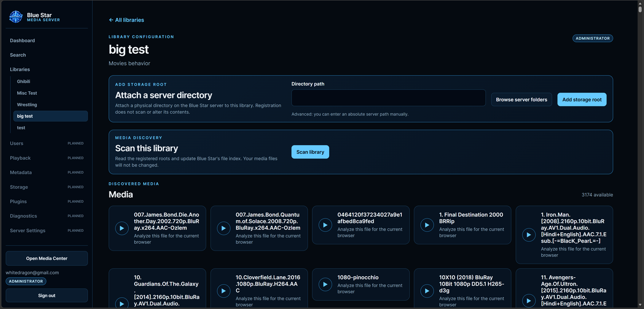Play 10X10 (2018) BluRay file
The height and width of the screenshot is (309, 644).
[427, 291]
